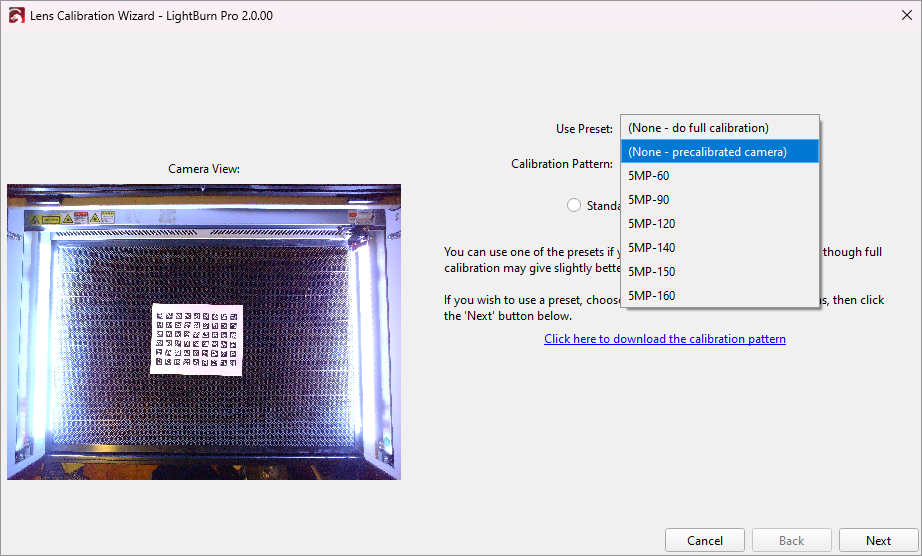This screenshot has height=556, width=922.
Task: Click the printed calibration pattern sheet in camera view
Action: (x=196, y=340)
